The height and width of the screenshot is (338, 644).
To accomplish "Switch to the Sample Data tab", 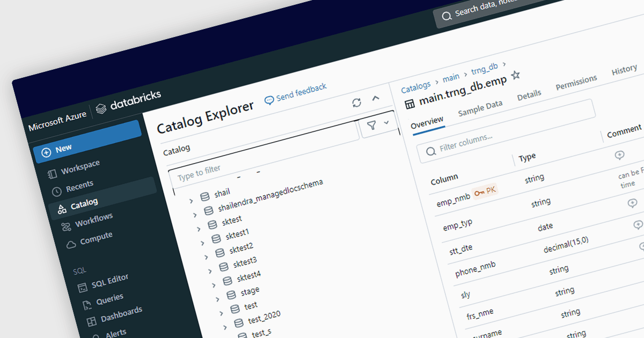I will pyautogui.click(x=480, y=109).
